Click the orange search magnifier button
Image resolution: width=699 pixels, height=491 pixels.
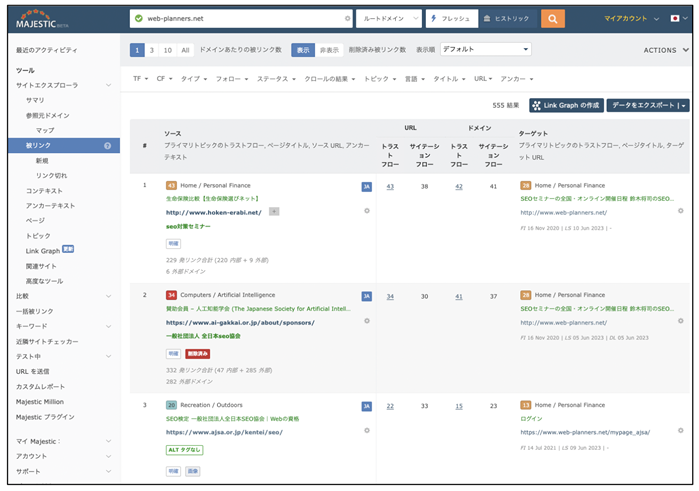552,19
